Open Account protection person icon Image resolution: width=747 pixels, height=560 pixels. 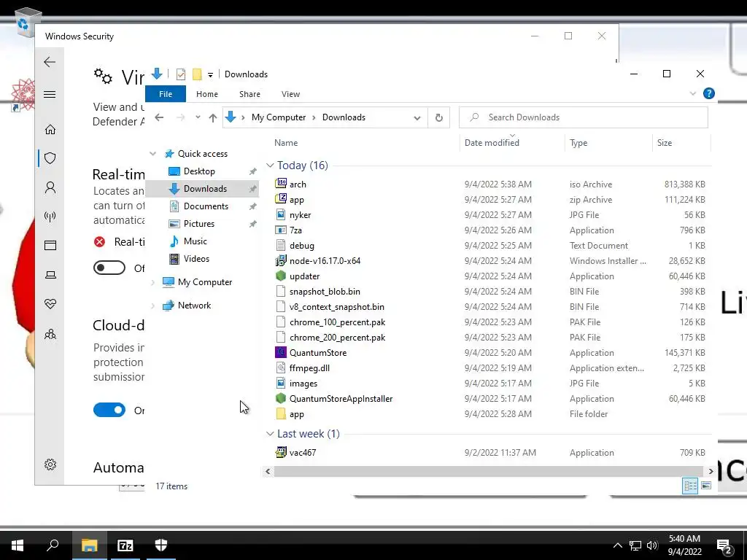50,187
